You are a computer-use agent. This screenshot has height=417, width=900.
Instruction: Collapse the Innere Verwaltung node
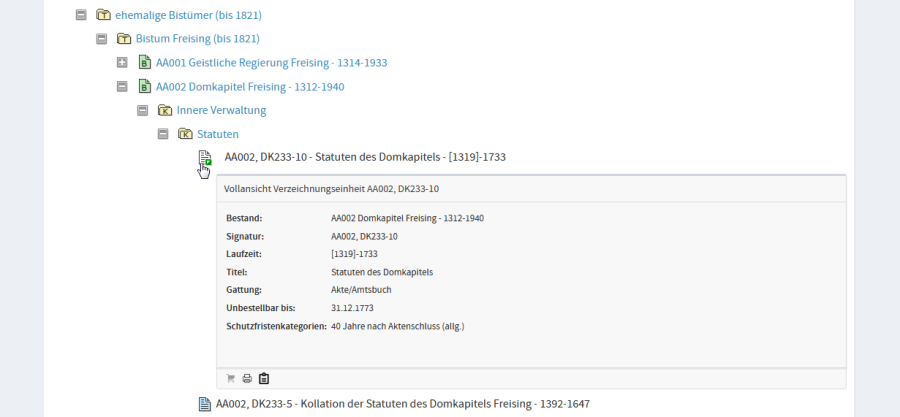142,110
